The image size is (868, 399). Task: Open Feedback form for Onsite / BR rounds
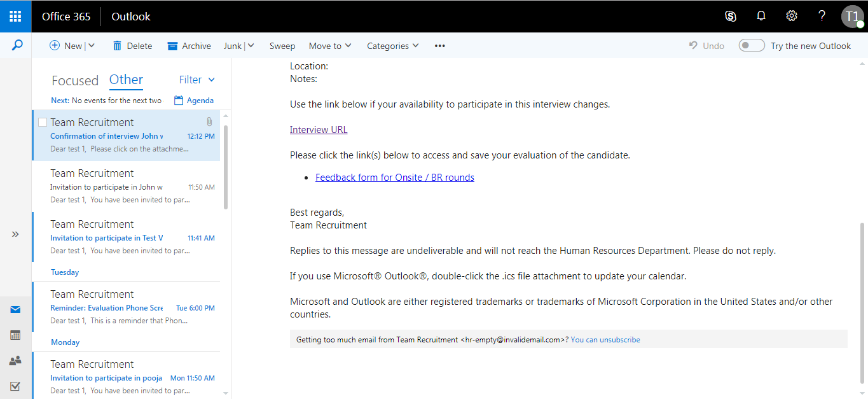pos(395,178)
